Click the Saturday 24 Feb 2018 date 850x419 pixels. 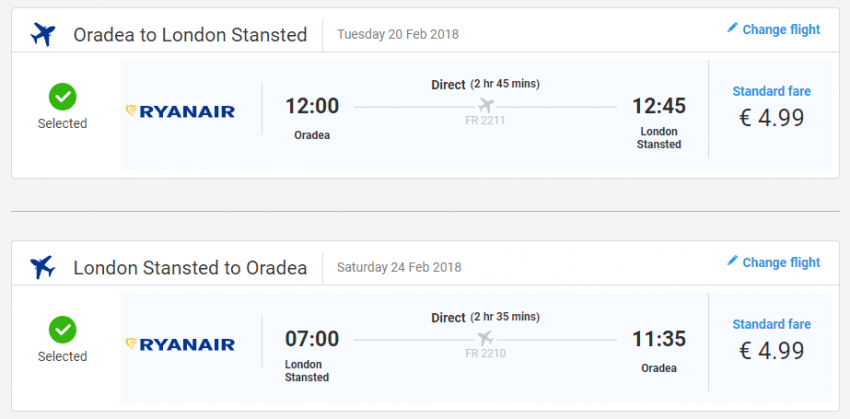(398, 267)
